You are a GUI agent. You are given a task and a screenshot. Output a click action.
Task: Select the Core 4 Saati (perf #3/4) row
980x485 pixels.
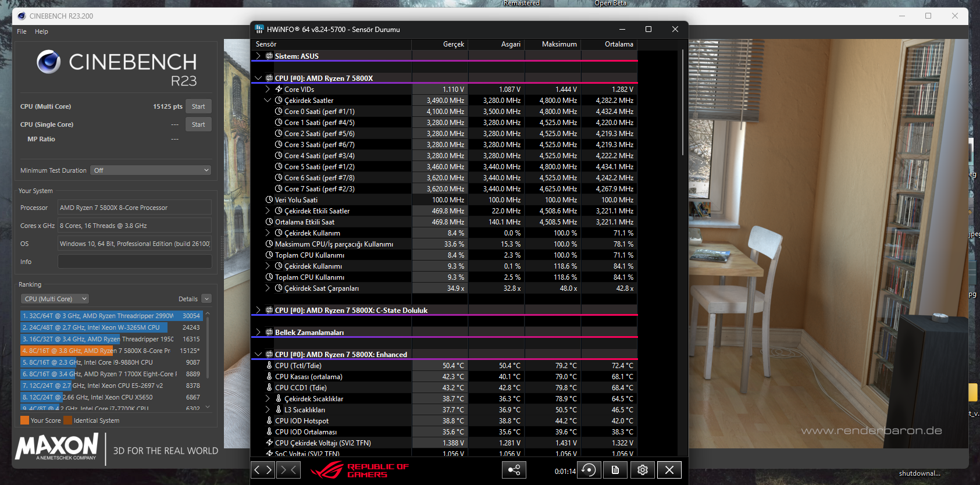click(x=444, y=155)
